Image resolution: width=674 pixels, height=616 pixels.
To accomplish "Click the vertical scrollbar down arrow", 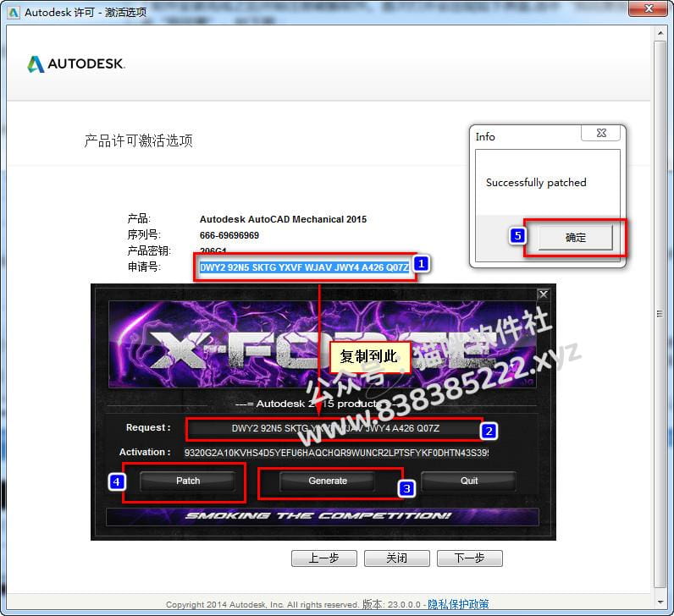I will coord(660,602).
